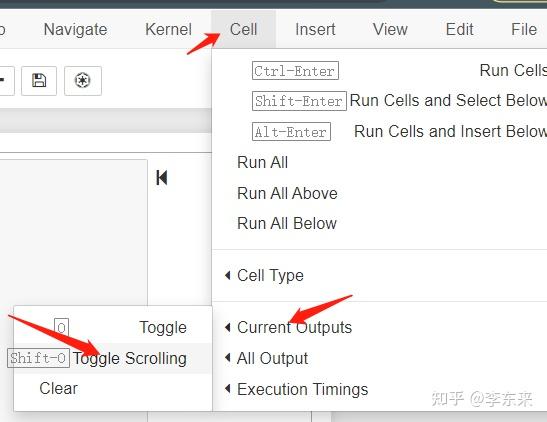This screenshot has height=422, width=547.
Task: Expand the Cell Type submenu arrow
Action: click(x=228, y=276)
